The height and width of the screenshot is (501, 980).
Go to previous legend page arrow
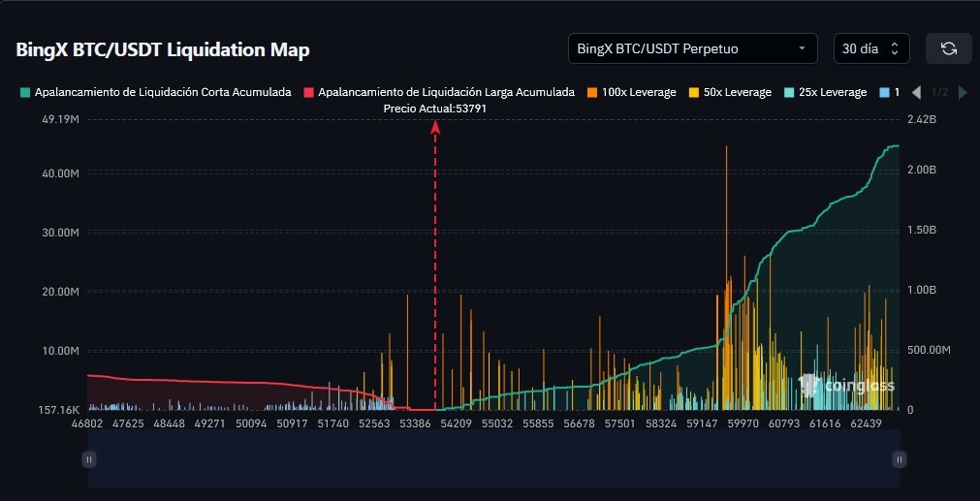tap(916, 92)
